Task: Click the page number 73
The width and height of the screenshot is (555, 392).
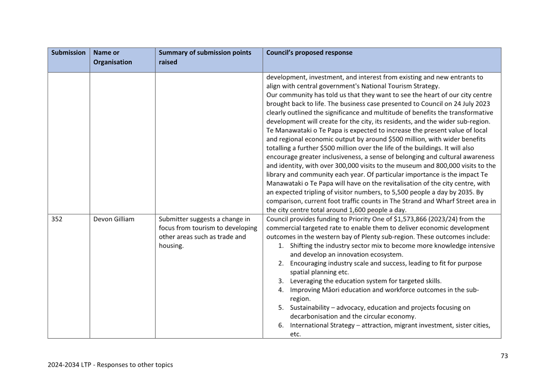Action: [504, 356]
